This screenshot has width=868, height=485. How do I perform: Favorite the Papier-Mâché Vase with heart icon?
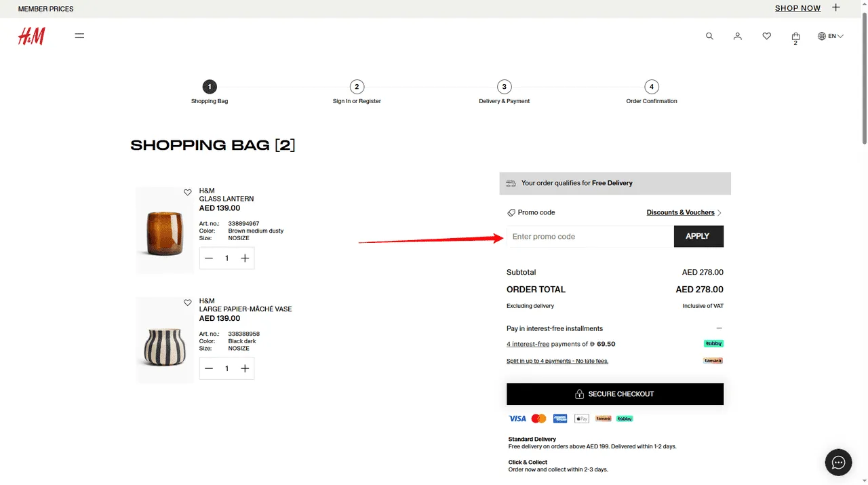[188, 303]
